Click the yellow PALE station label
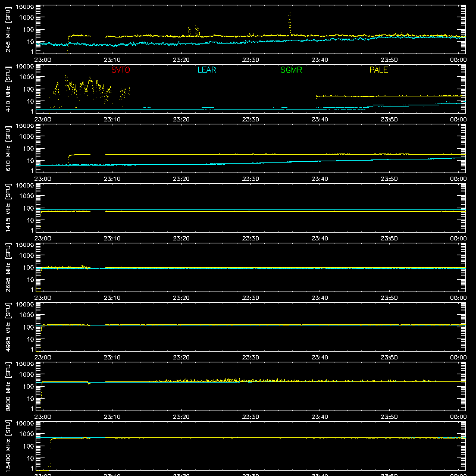 click(x=378, y=70)
